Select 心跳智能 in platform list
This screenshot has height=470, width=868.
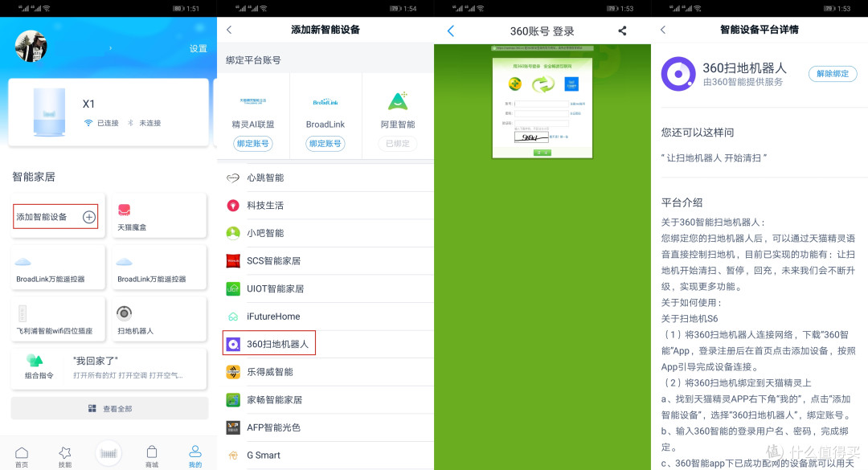325,178
